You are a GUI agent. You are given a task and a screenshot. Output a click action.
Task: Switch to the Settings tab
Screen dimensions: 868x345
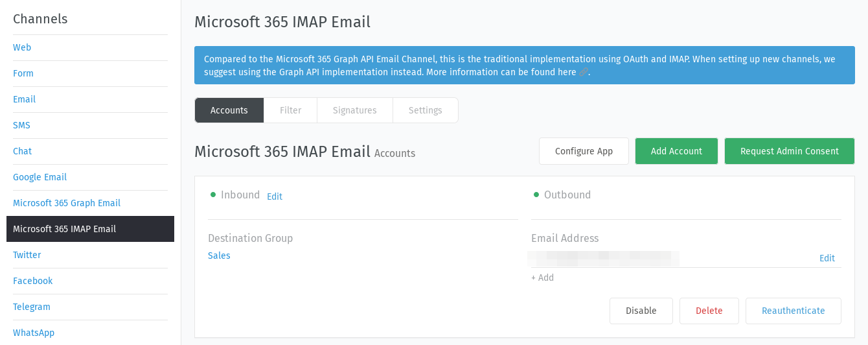pos(426,110)
